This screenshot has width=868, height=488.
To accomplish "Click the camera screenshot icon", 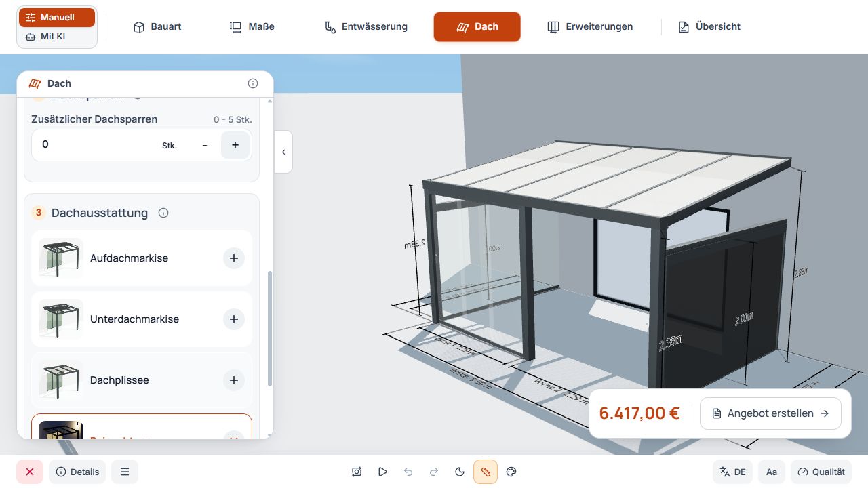I will tap(357, 472).
